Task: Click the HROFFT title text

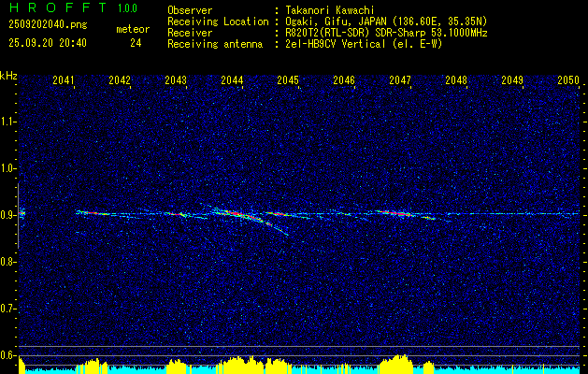Action: click(58, 7)
